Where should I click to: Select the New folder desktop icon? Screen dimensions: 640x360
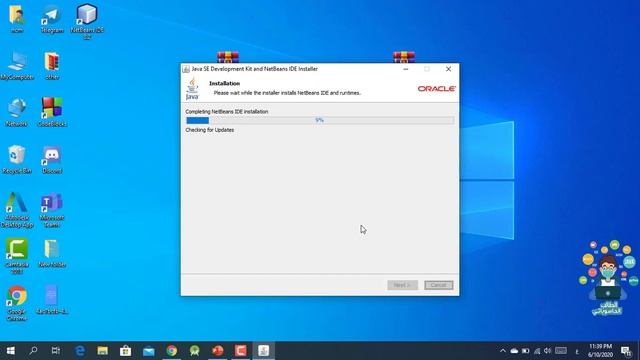(x=52, y=253)
